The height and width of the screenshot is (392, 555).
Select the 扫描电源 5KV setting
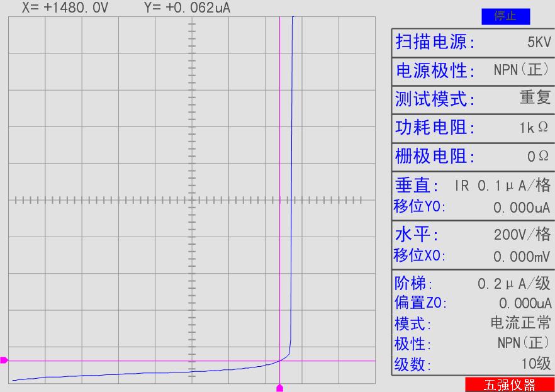[x=473, y=42]
